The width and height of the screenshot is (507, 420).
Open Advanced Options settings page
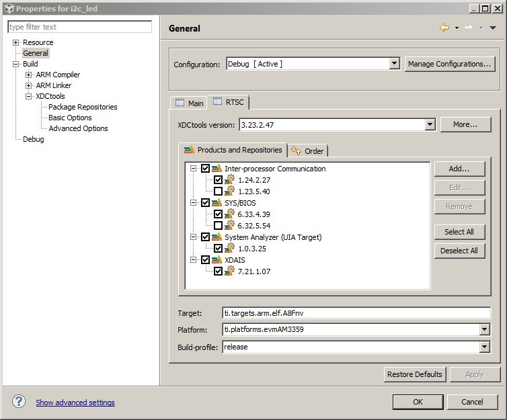pos(78,128)
